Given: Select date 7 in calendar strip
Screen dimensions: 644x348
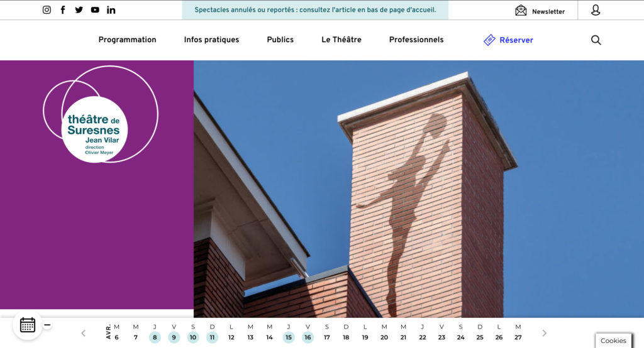Looking at the screenshot, I should click(136, 337).
